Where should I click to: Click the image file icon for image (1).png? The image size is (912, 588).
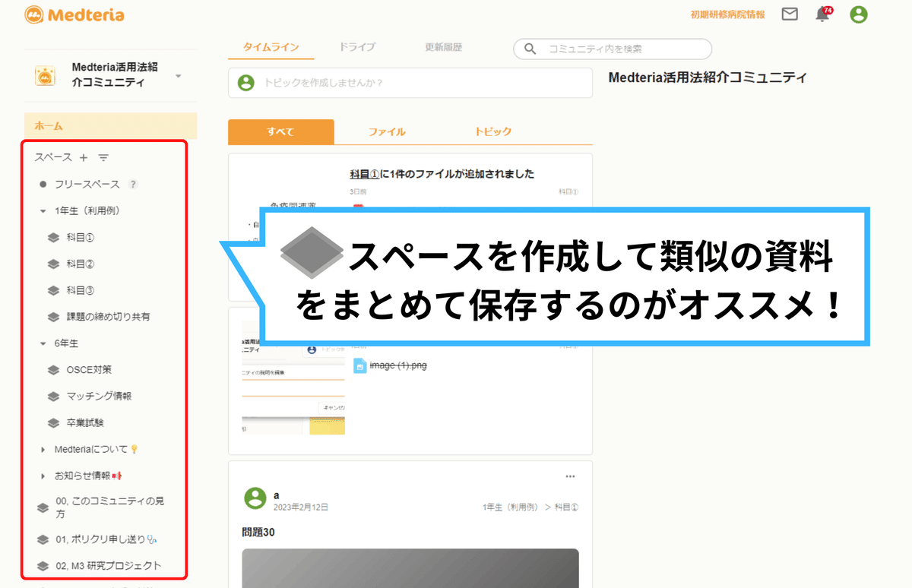coord(360,365)
